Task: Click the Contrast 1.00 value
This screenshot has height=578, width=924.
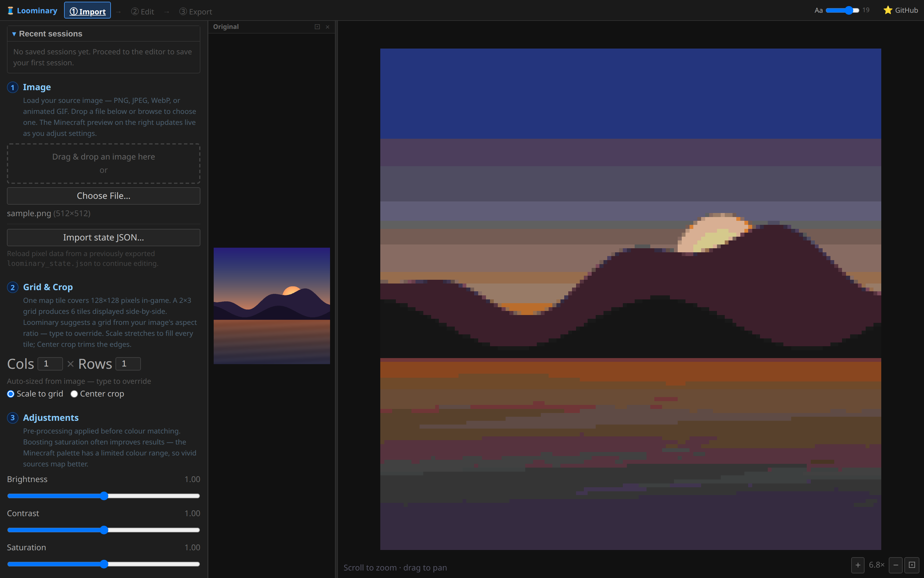Action: tap(192, 513)
